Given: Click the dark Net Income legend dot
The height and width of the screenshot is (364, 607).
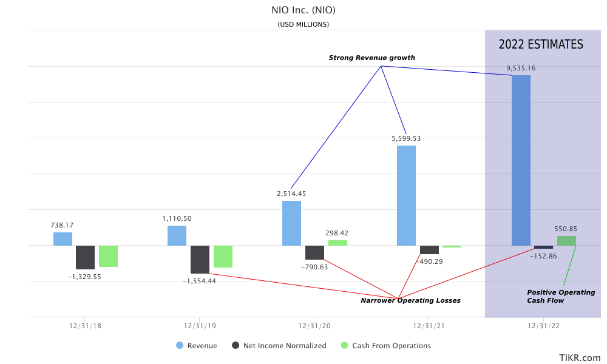Looking at the screenshot, I should [x=236, y=345].
